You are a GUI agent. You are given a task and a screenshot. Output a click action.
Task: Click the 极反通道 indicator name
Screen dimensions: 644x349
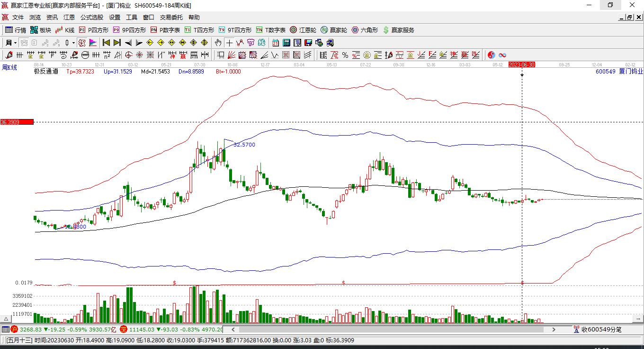[x=46, y=72]
